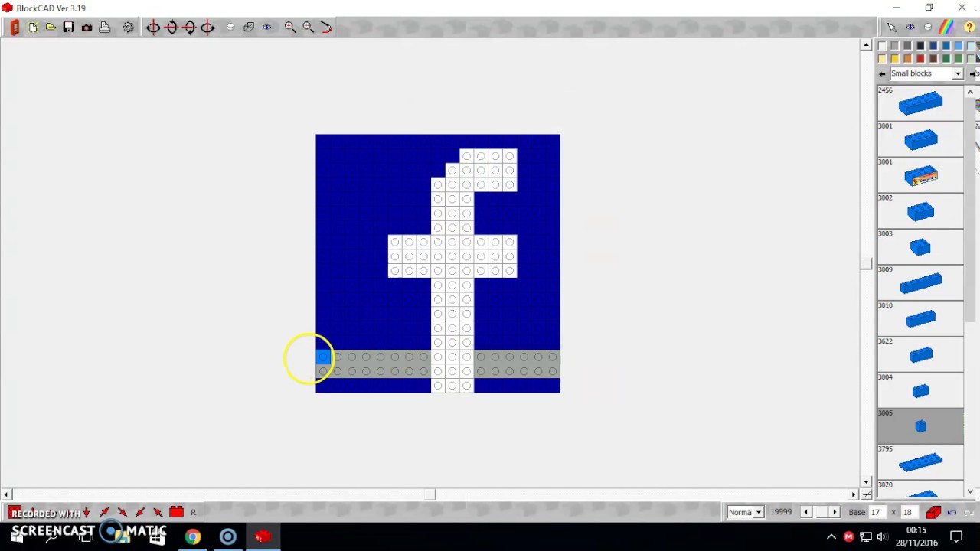Screen dimensions: 980x551
Task: Print the model using the printer icon
Action: tap(105, 28)
